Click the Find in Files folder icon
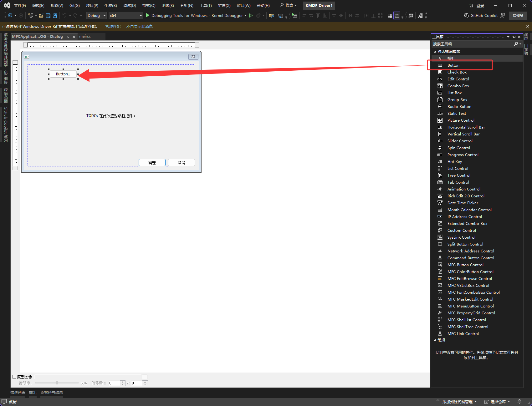Image resolution: width=532 pixels, height=406 pixels. [271, 15]
